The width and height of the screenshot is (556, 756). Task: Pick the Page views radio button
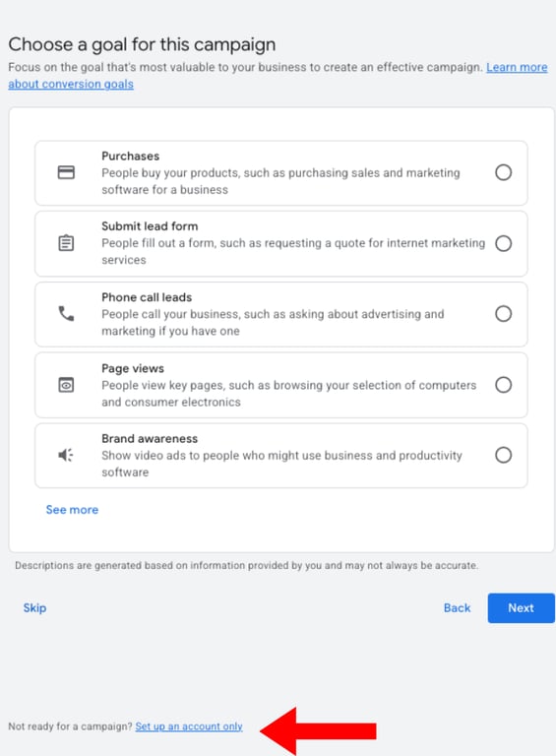click(504, 385)
